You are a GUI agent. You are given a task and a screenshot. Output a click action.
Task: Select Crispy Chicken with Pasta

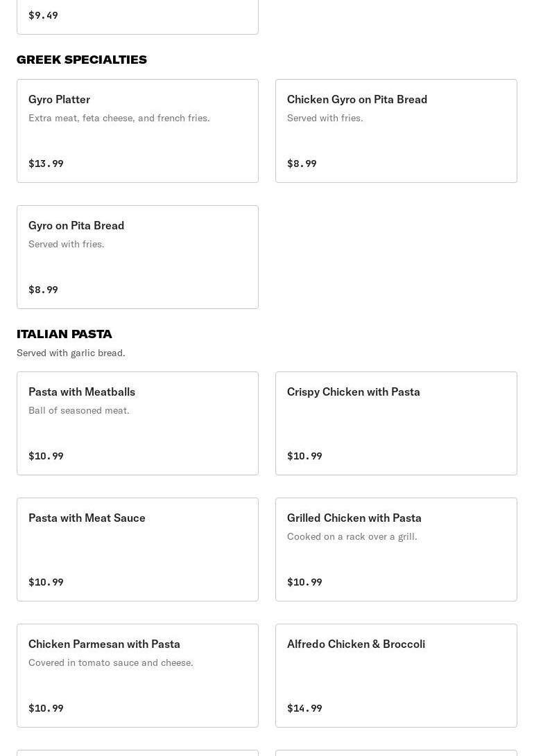pyautogui.click(x=396, y=423)
